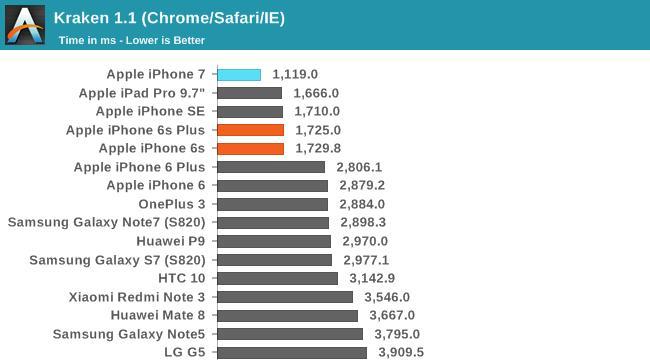
Task: Click the Apple iPhone SE gray bar
Action: coord(250,112)
